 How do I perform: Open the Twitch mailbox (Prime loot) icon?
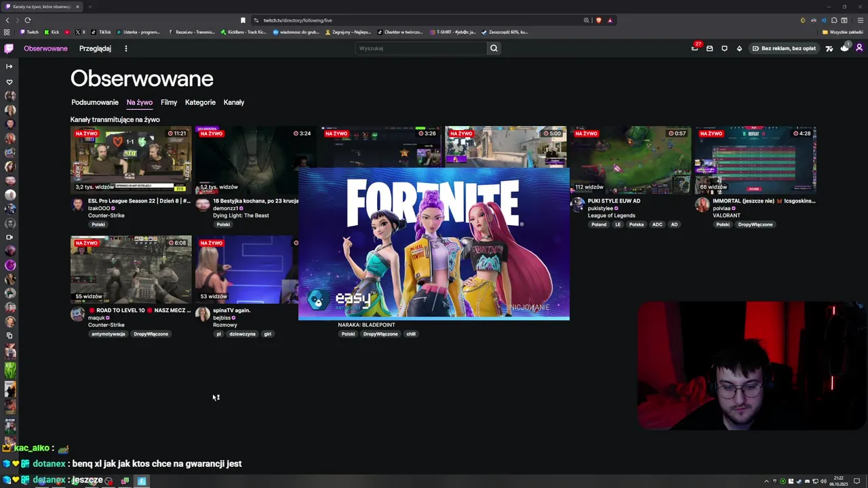click(709, 48)
